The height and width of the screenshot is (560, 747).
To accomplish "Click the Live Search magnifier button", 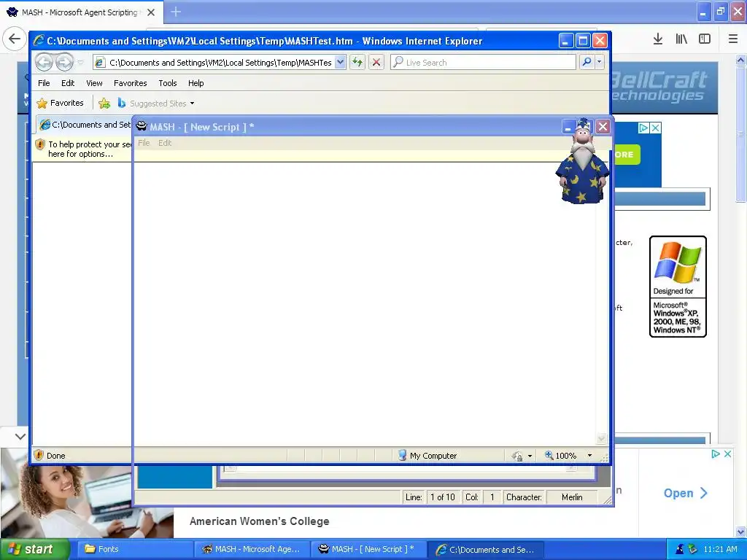I will coord(587,62).
